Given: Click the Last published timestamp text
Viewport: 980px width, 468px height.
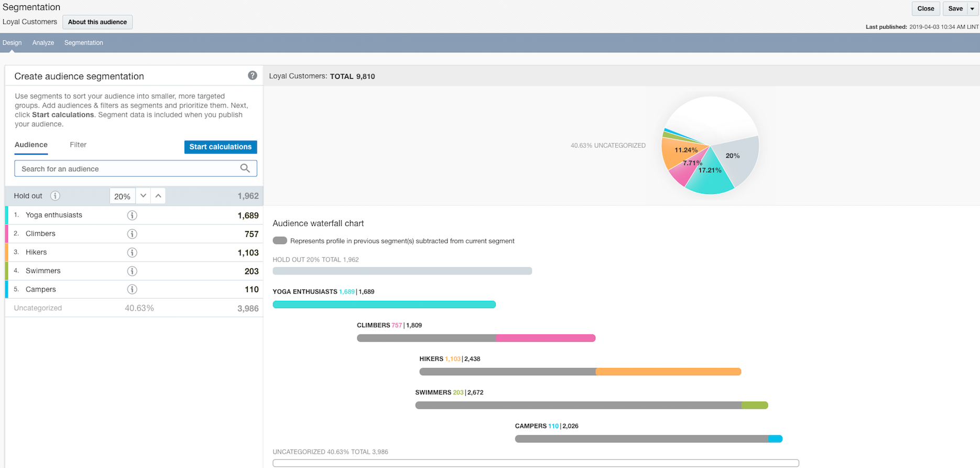Looking at the screenshot, I should (922, 27).
